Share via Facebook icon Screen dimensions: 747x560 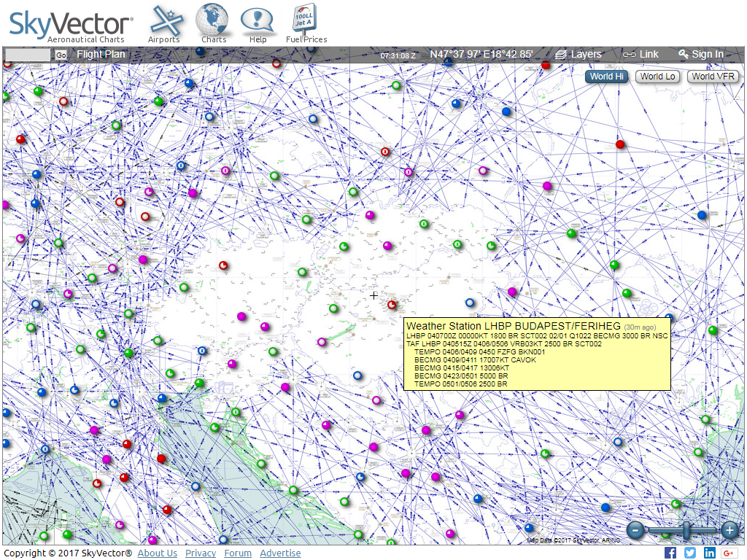click(x=670, y=553)
